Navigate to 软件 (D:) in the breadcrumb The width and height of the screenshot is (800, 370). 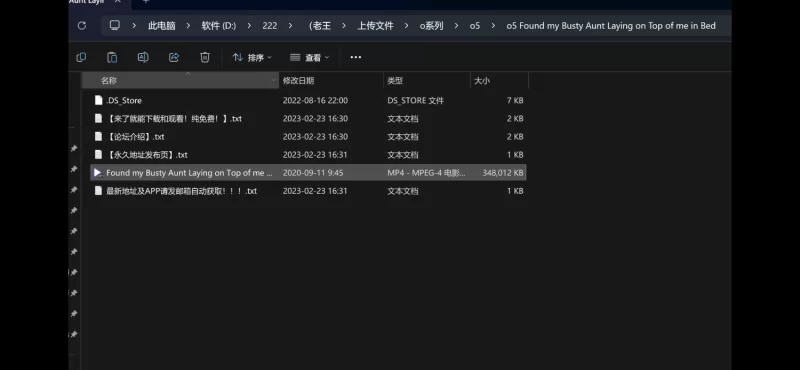click(x=219, y=26)
